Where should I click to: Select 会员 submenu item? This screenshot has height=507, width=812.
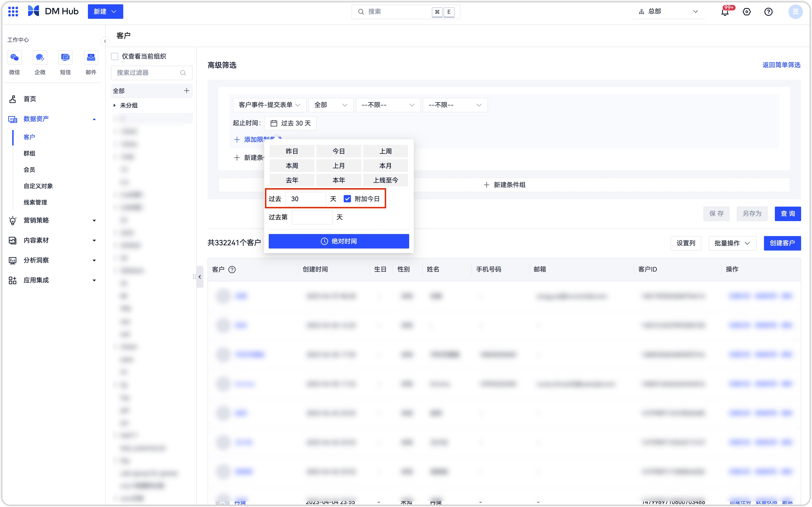pyautogui.click(x=29, y=170)
